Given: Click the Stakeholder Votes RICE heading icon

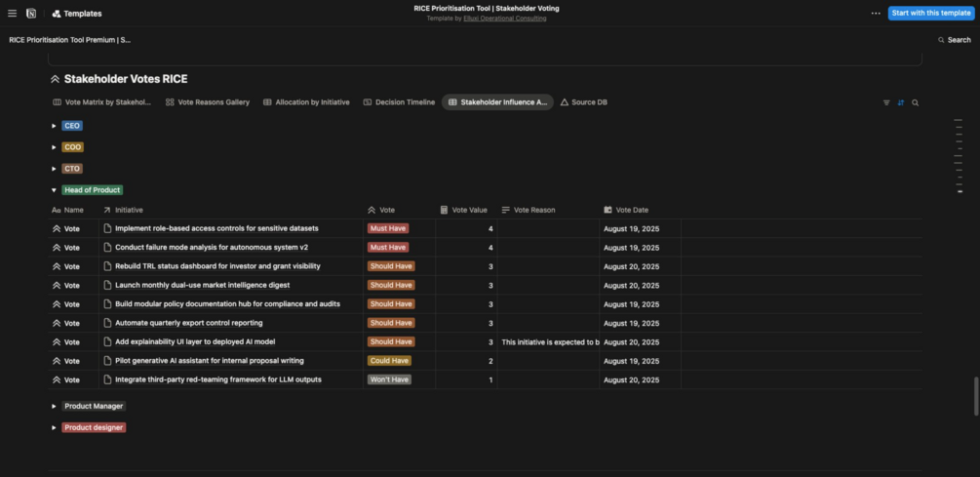Looking at the screenshot, I should click(55, 79).
